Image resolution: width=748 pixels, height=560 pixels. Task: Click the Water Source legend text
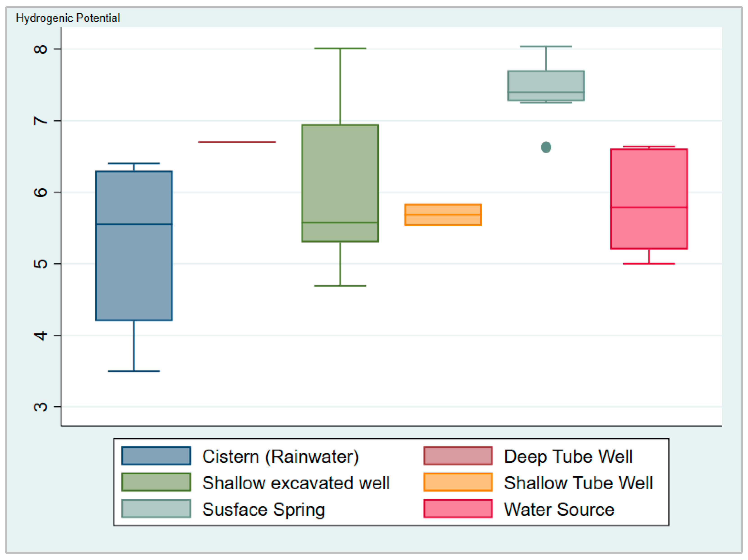pos(559,509)
